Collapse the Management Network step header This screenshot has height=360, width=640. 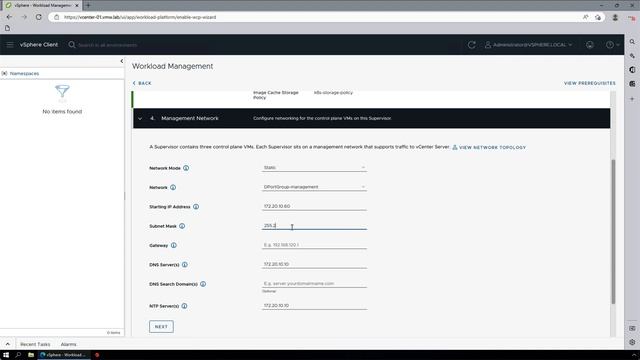[140, 118]
